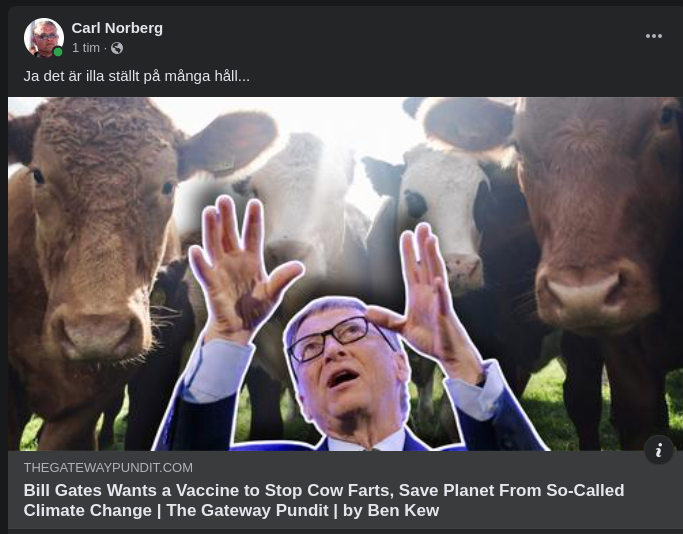Click the ear tag on left cow
Image resolution: width=683 pixels, height=534 pixels.
click(224, 166)
